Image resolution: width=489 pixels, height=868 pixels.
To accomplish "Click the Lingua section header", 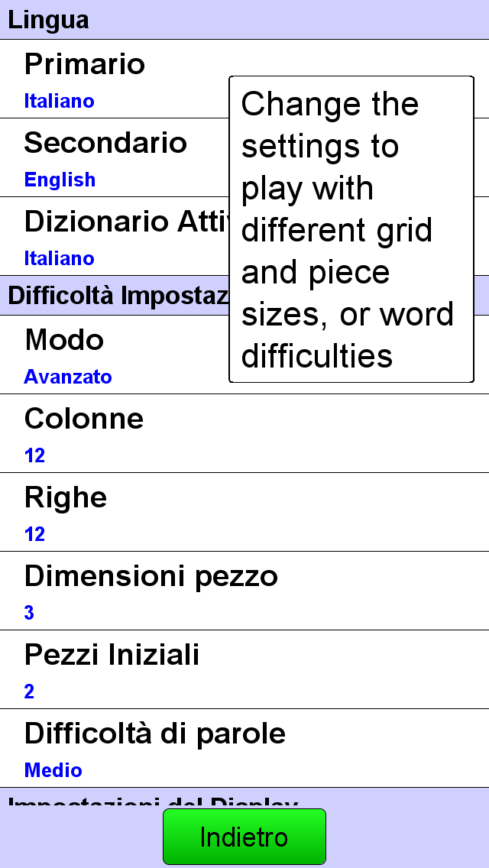I will pyautogui.click(x=244, y=20).
